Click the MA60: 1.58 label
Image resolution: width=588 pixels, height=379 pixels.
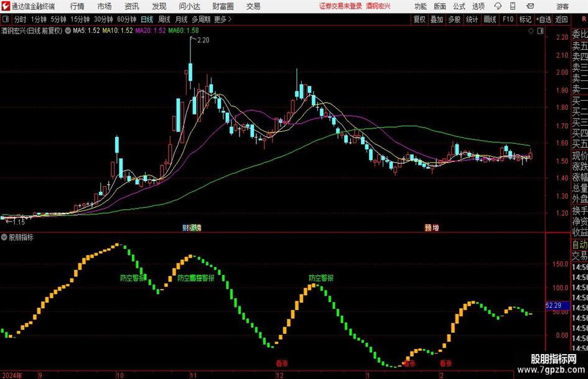click(x=184, y=30)
